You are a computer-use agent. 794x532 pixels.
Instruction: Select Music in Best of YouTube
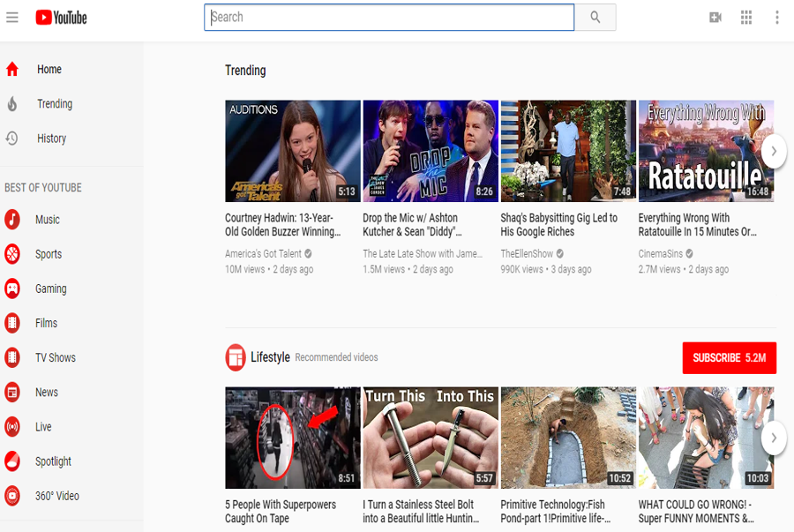(48, 220)
